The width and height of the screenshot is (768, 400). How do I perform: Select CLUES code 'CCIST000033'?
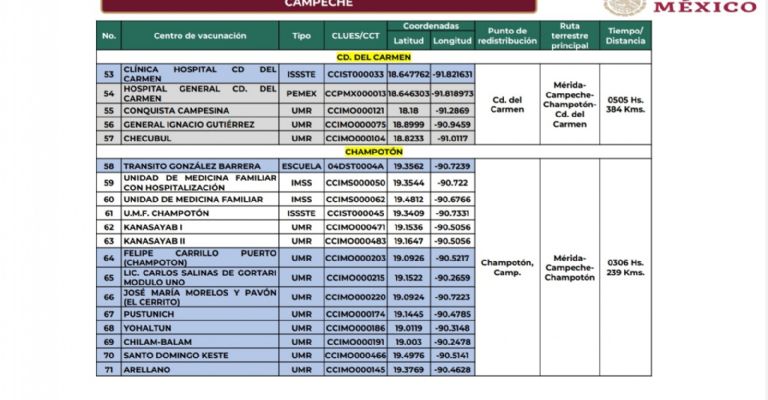point(356,74)
